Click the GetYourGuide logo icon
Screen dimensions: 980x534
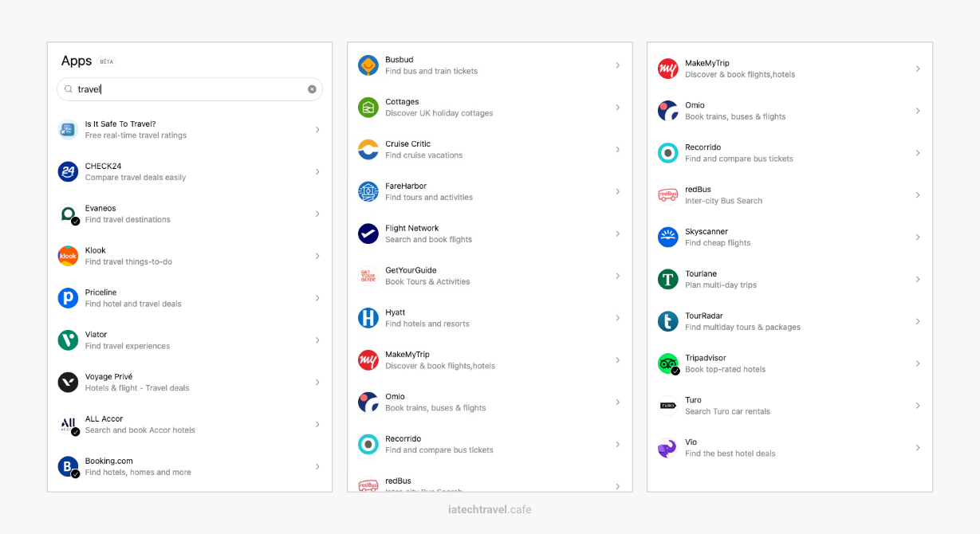coord(368,276)
